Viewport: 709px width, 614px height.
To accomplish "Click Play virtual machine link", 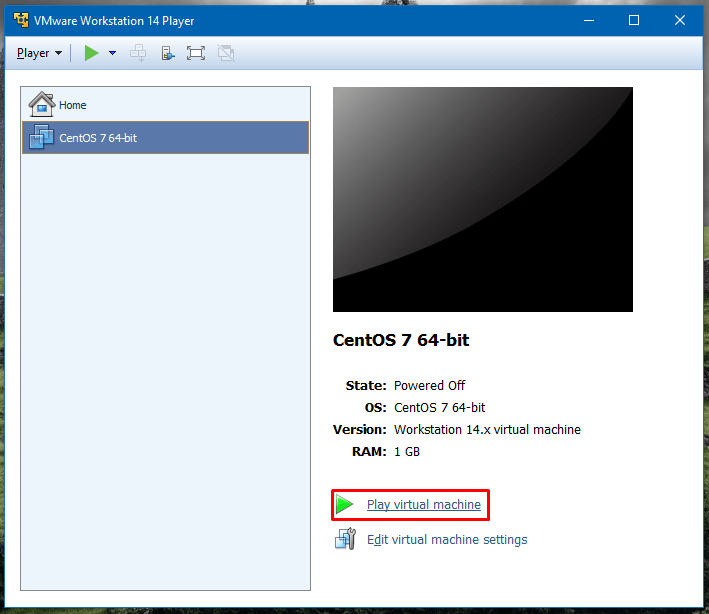I will point(424,505).
